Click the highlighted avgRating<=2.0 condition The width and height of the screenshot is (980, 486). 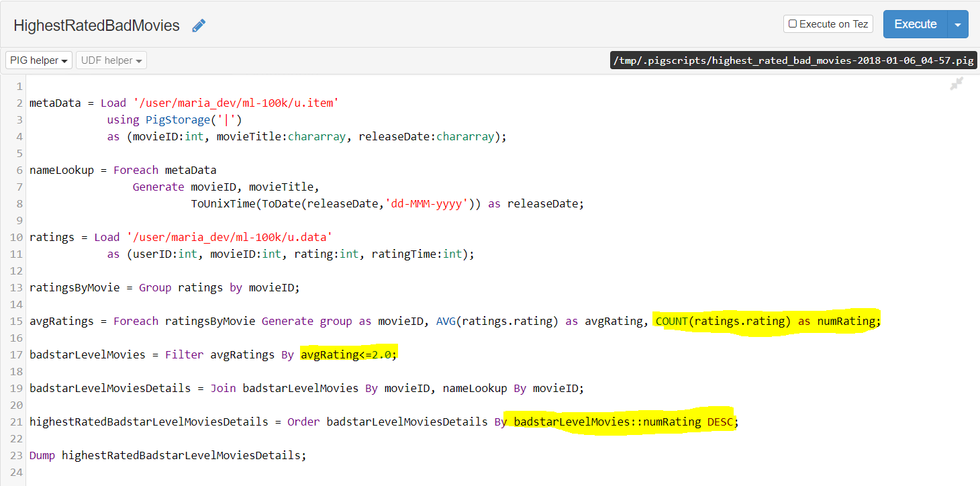tap(349, 354)
